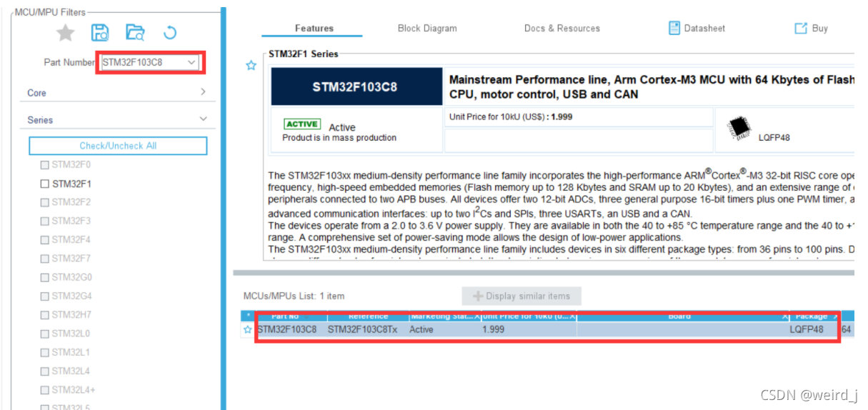Open the Docs & Resources tab
The image size is (868, 410).
pos(562,29)
